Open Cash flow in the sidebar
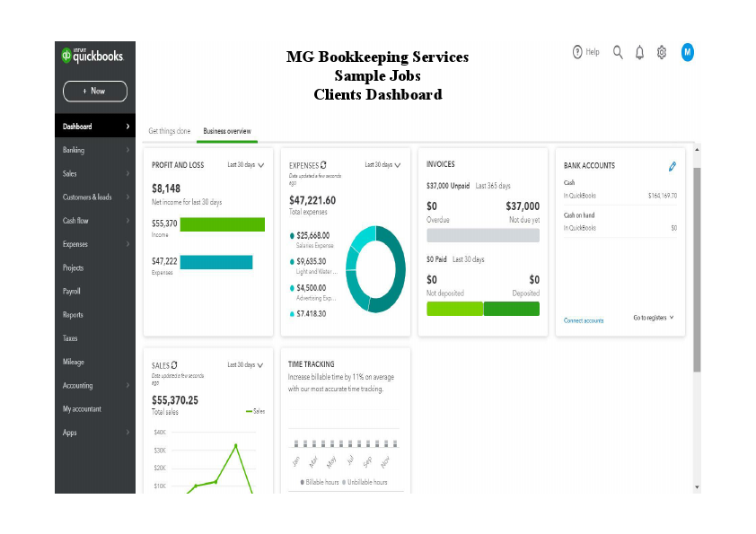 point(95,221)
